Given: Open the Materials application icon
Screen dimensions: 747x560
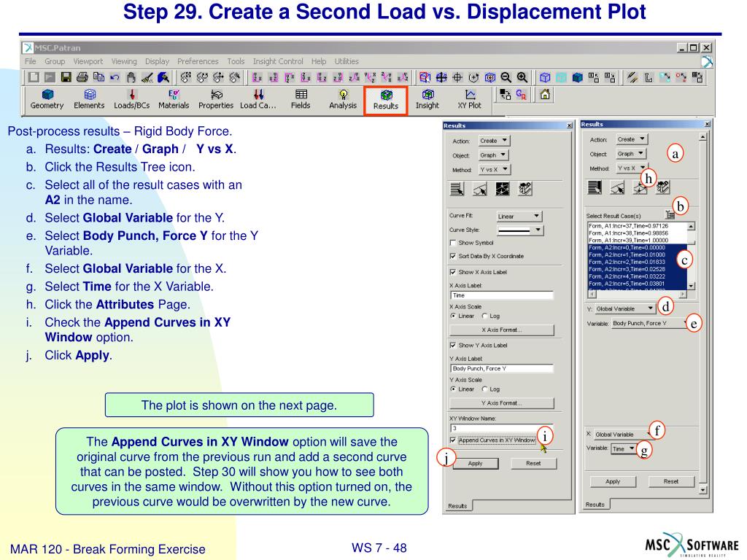Looking at the screenshot, I should [174, 99].
